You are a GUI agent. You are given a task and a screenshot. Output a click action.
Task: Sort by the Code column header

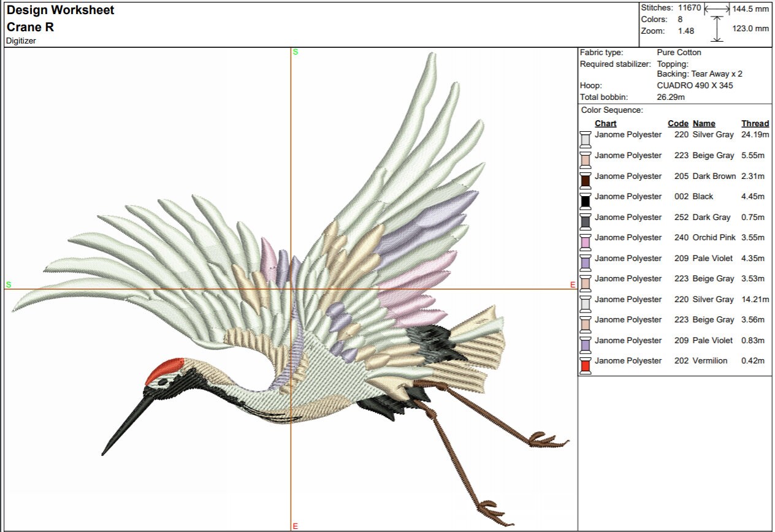pos(678,123)
